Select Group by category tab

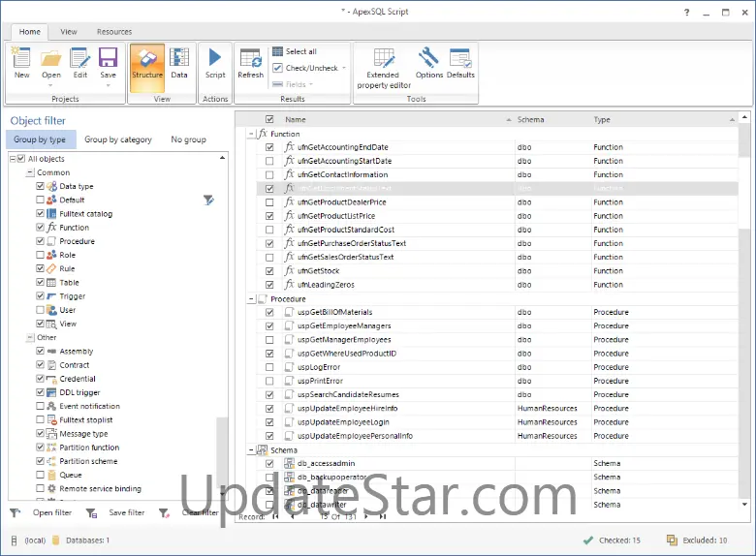(x=118, y=139)
